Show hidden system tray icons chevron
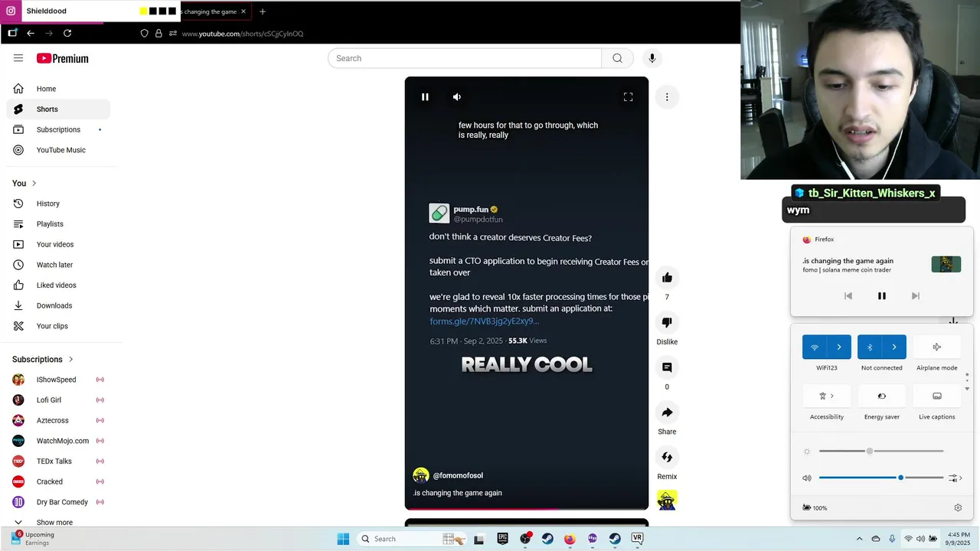This screenshot has height=551, width=980. click(x=859, y=539)
